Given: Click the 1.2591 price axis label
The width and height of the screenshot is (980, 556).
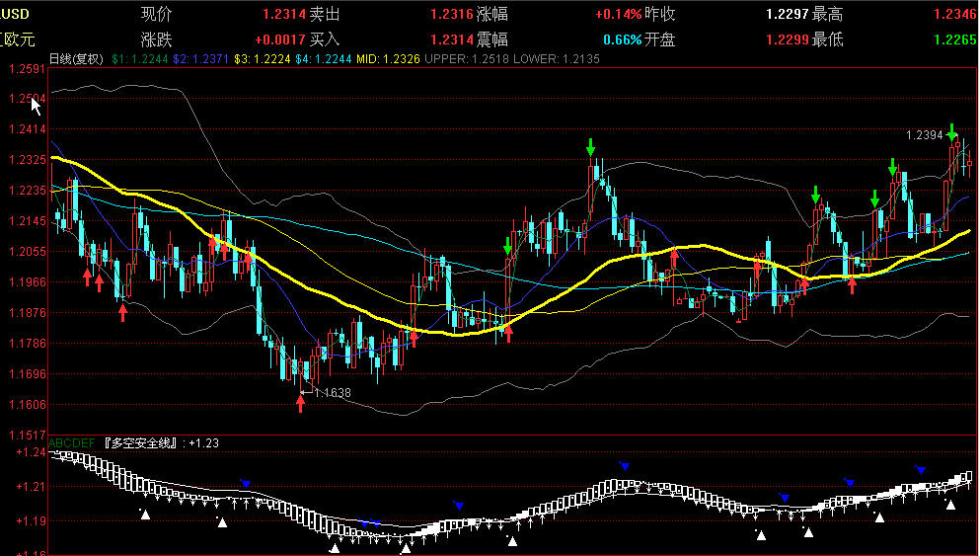Looking at the screenshot, I should click(x=27, y=68).
